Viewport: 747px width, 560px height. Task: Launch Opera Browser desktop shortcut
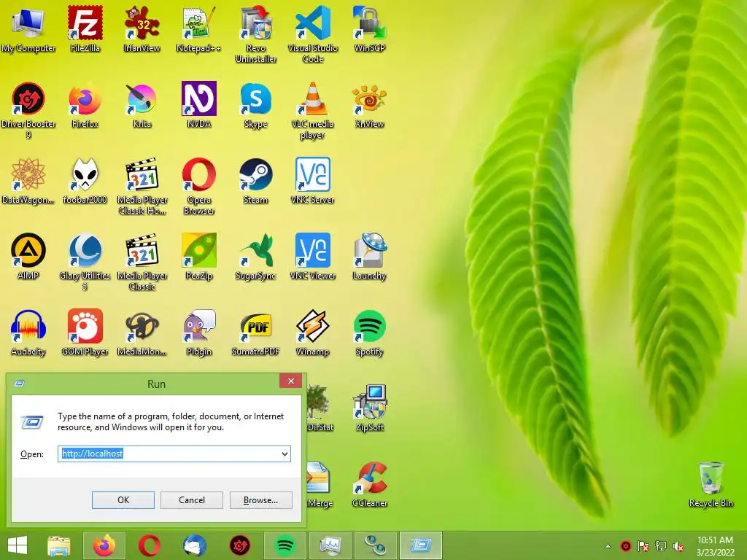198,186
